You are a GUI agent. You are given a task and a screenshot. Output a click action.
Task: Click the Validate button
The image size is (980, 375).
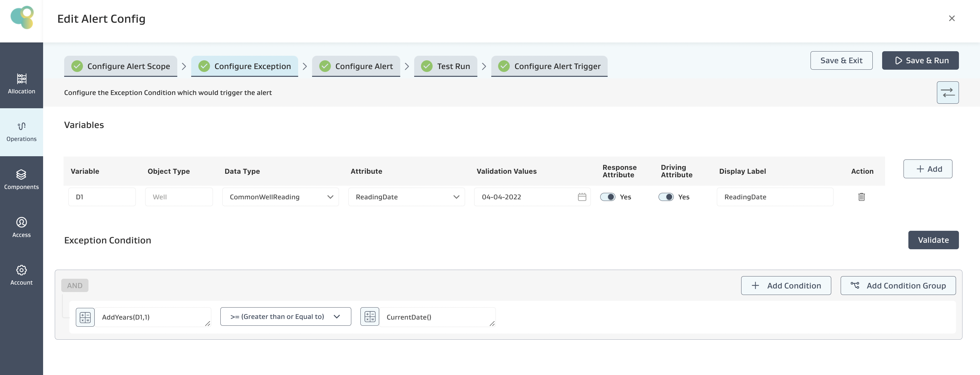coord(933,240)
